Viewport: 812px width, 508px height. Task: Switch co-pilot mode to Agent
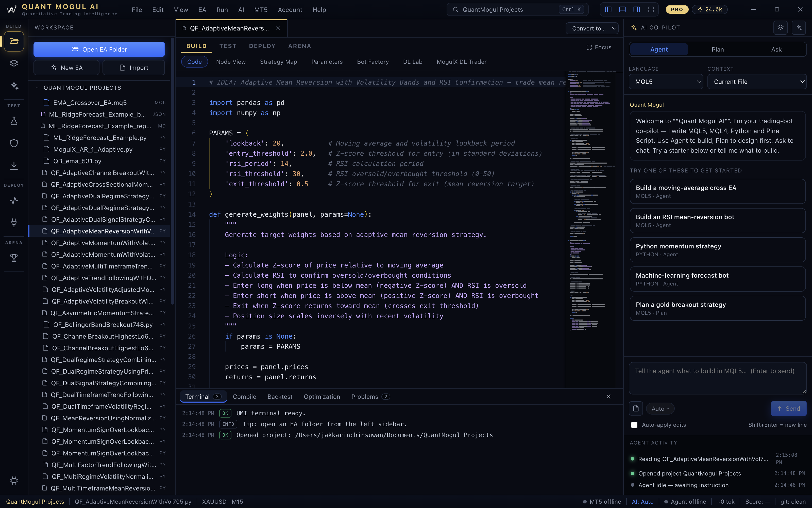click(659, 49)
